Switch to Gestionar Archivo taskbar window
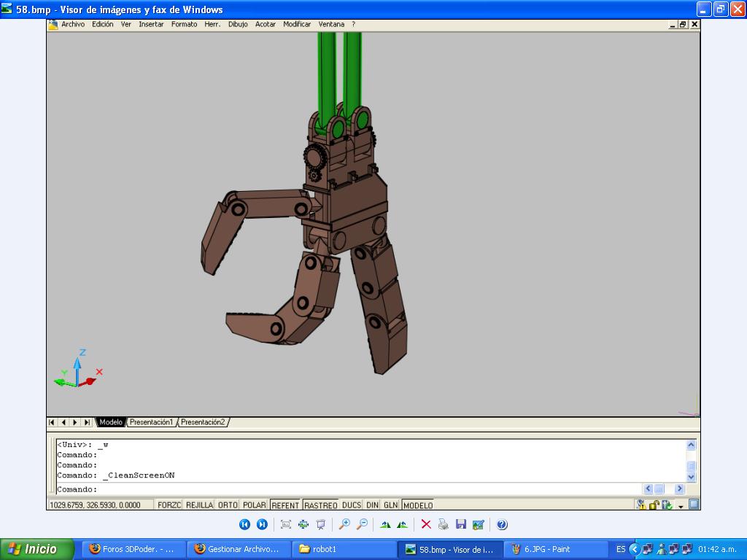Viewport: 747px width, 560px height. [x=237, y=549]
